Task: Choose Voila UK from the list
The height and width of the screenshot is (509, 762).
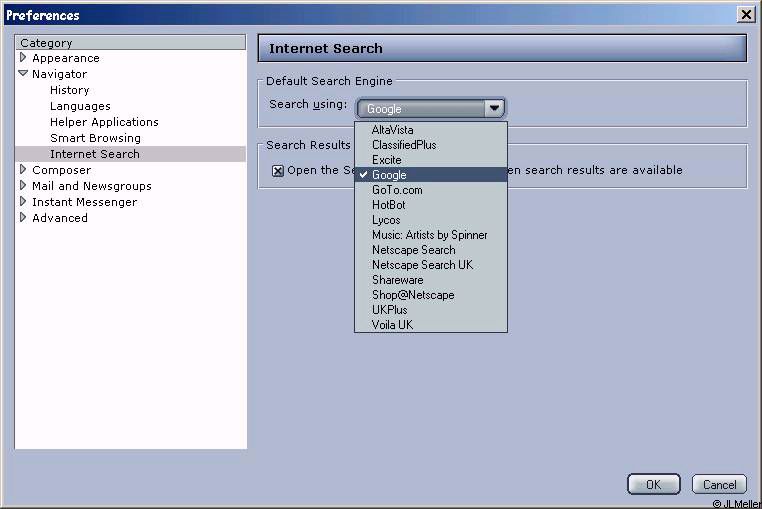Action: tap(431, 325)
